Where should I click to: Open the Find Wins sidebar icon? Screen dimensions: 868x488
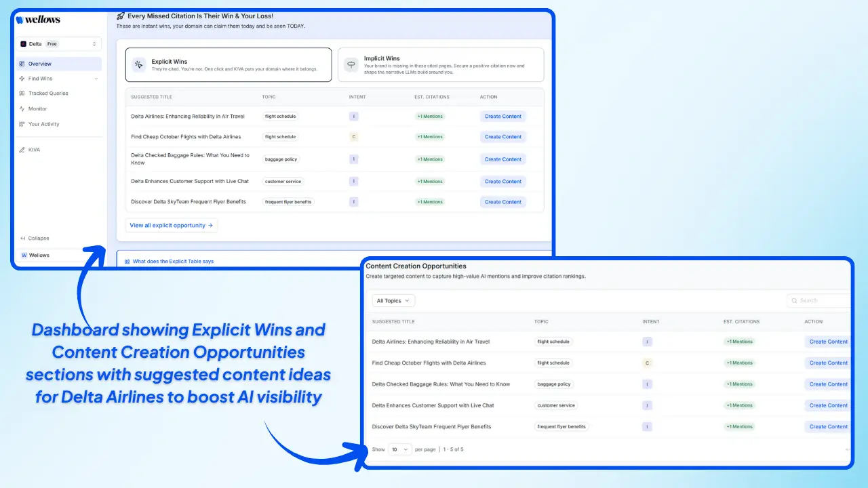22,79
